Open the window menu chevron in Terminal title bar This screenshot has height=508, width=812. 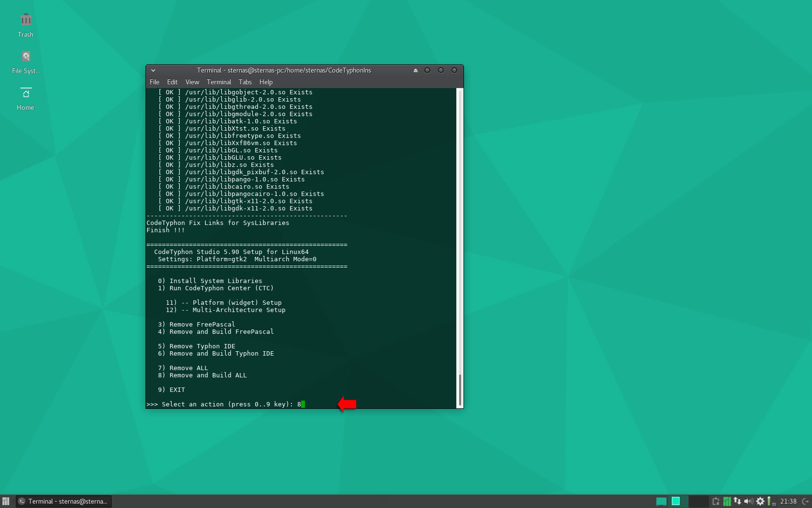click(x=153, y=71)
